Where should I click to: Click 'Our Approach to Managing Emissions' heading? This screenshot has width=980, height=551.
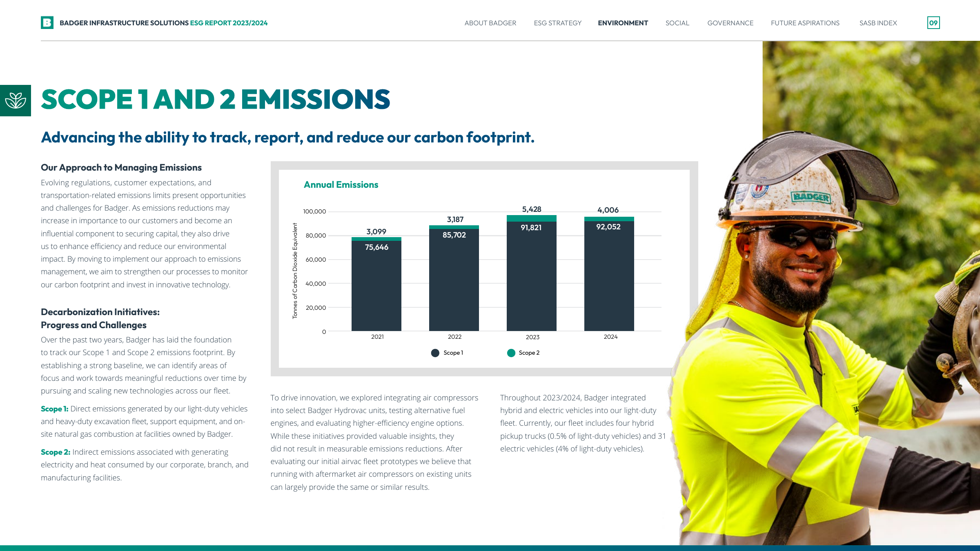(x=121, y=167)
